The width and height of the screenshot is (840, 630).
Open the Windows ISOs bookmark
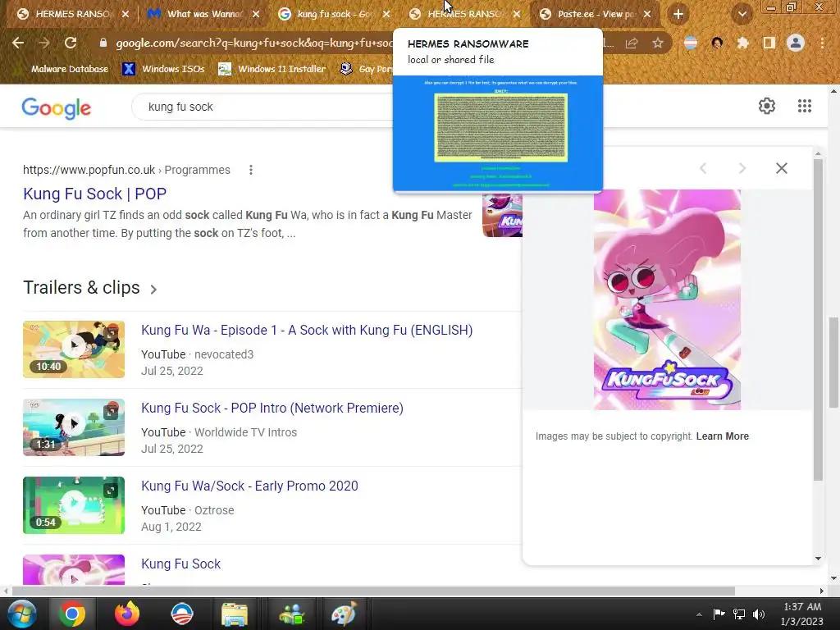pos(163,69)
